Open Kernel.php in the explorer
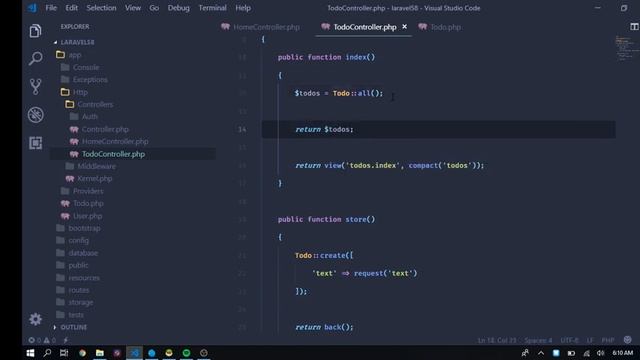640x360 pixels. point(94,178)
